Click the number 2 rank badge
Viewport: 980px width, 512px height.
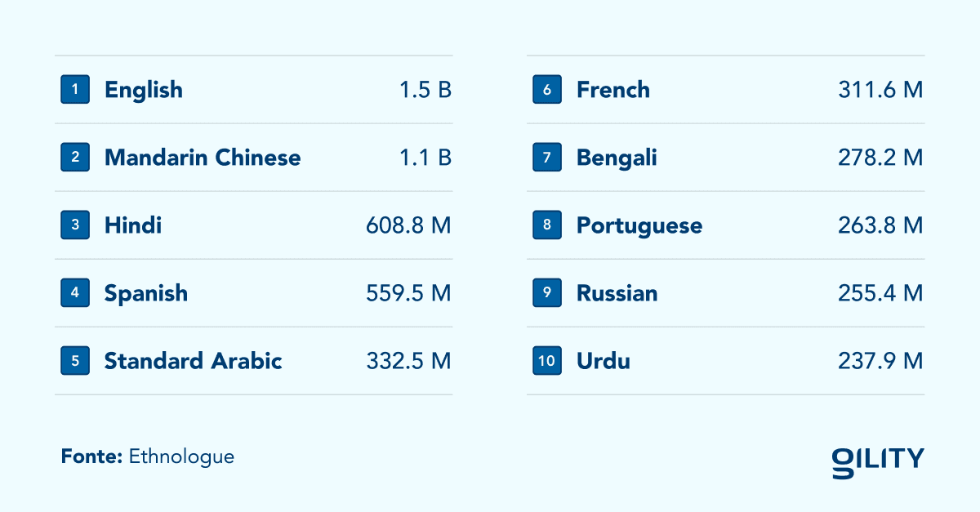tap(75, 158)
